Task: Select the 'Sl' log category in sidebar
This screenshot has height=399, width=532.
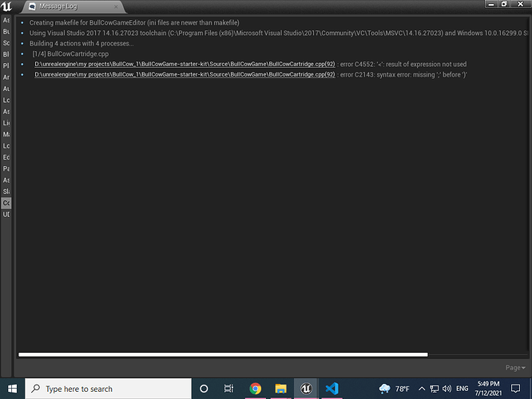Action: pyautogui.click(x=6, y=192)
